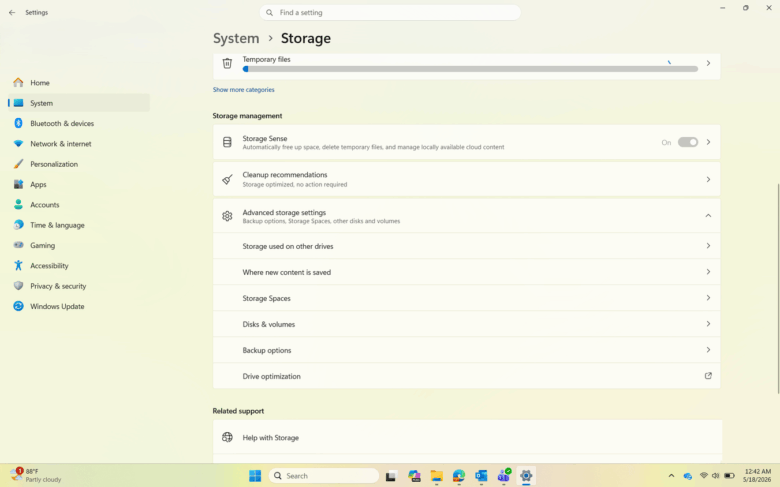Click the Wi-Fi network tray icon
This screenshot has width=780, height=487.
click(703, 476)
